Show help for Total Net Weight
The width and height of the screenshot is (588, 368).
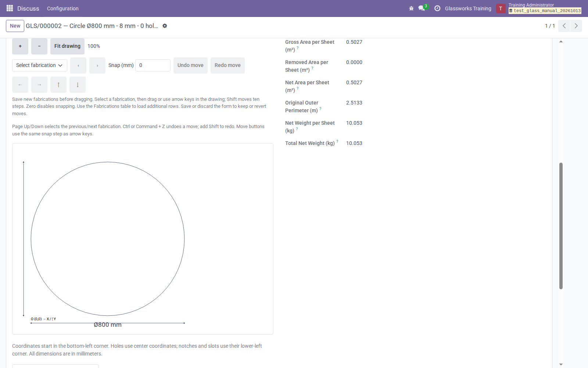click(337, 141)
